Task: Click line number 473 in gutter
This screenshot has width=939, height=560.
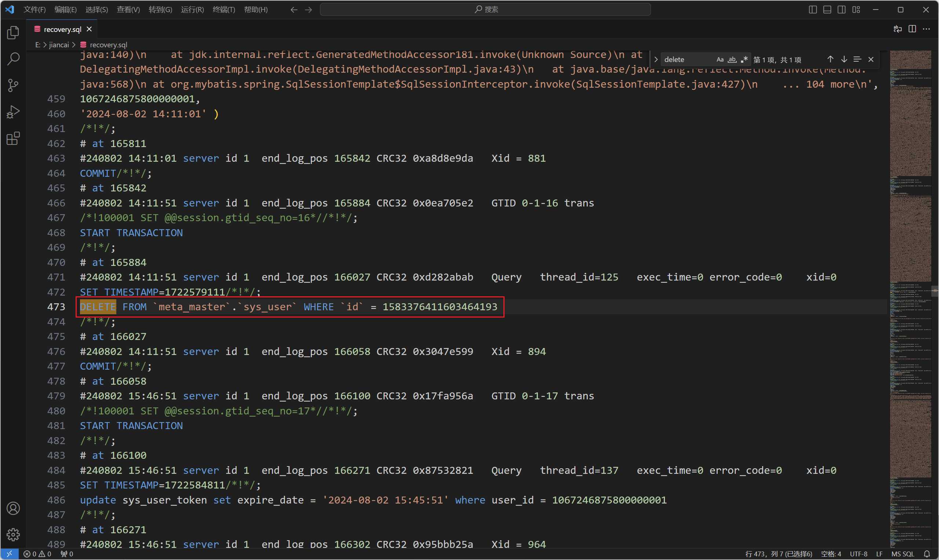Action: [x=56, y=307]
